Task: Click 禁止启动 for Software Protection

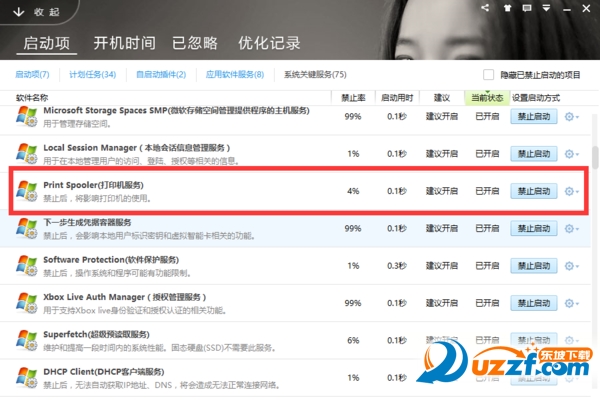Action: pos(534,266)
